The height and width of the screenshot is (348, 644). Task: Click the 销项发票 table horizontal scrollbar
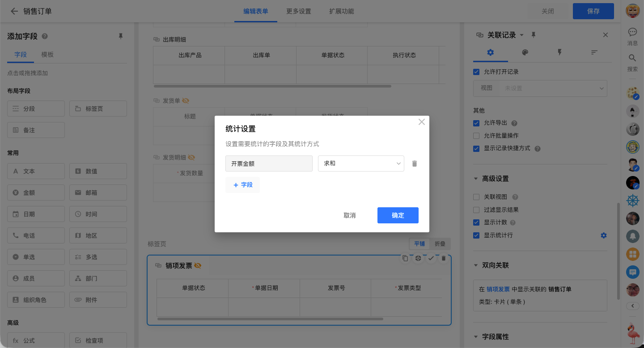pos(270,319)
